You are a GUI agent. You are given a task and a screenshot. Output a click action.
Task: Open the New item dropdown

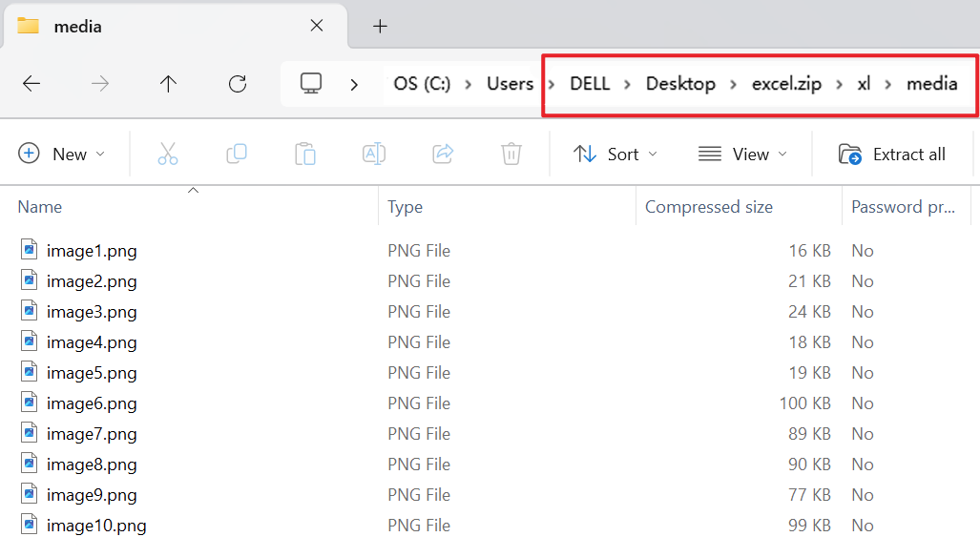[x=62, y=154]
